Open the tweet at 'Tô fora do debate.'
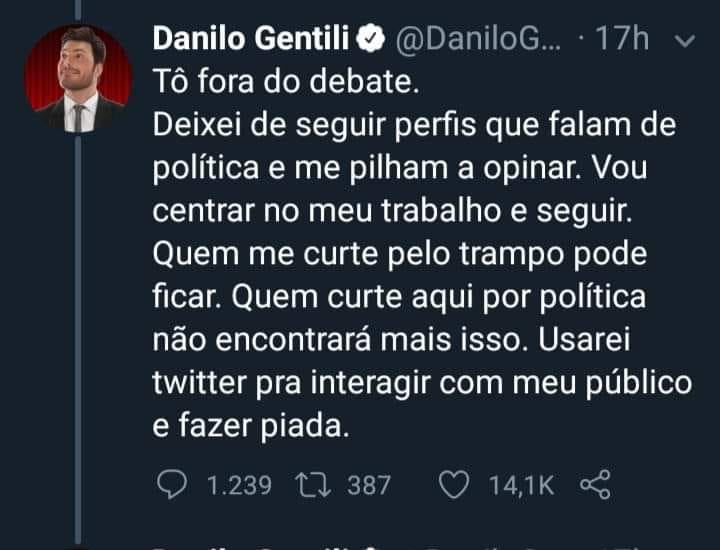720x550 pixels. (286, 82)
